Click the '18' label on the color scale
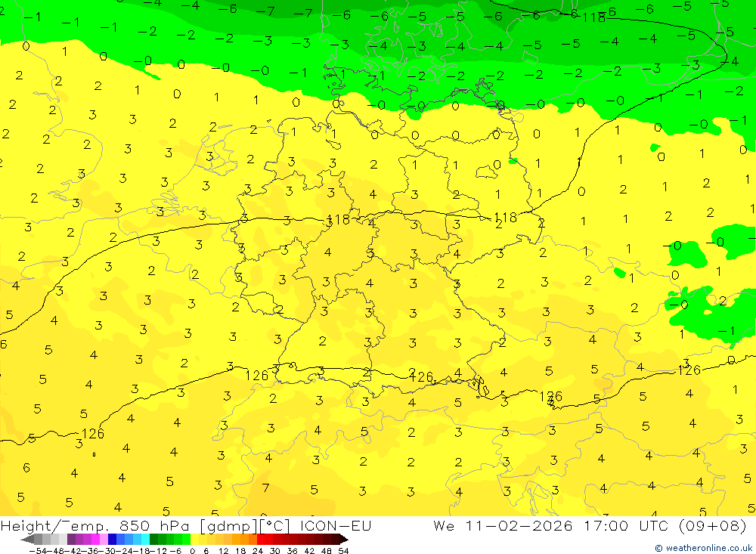The width and height of the screenshot is (756, 554). (240, 551)
